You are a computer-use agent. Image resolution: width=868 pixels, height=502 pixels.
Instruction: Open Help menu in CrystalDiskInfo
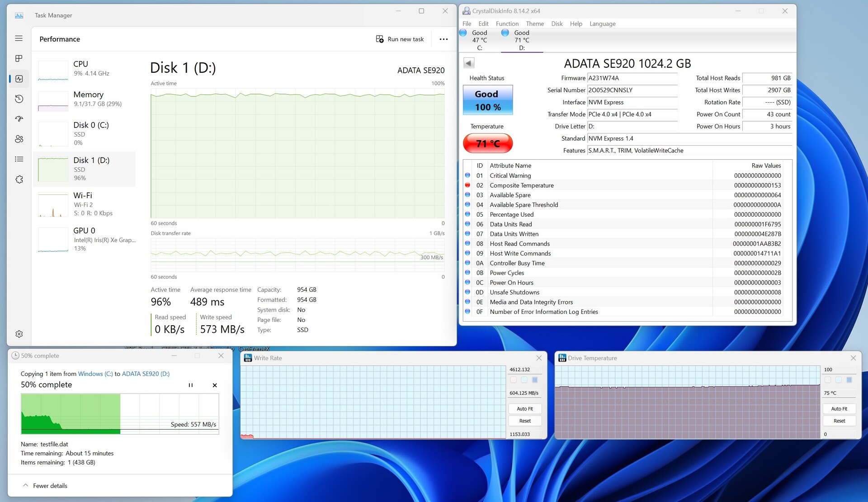coord(576,24)
